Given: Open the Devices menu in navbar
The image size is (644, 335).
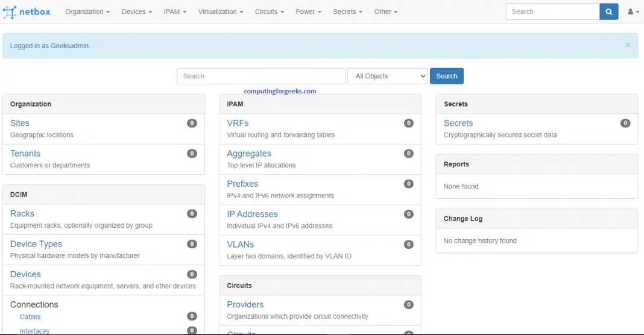Looking at the screenshot, I should click(137, 11).
